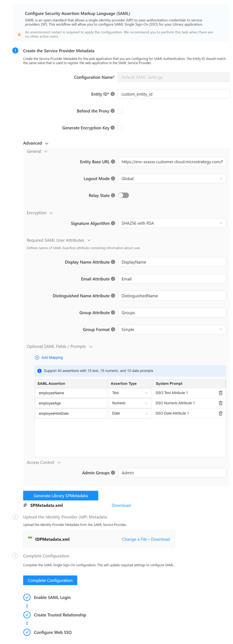Enable the Behind the Proxy checkbox
The height and width of the screenshot is (644, 233).
click(x=120, y=111)
